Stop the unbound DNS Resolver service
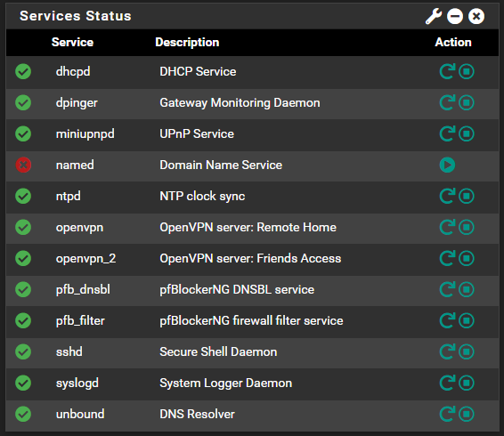This screenshot has height=436, width=504. (467, 414)
